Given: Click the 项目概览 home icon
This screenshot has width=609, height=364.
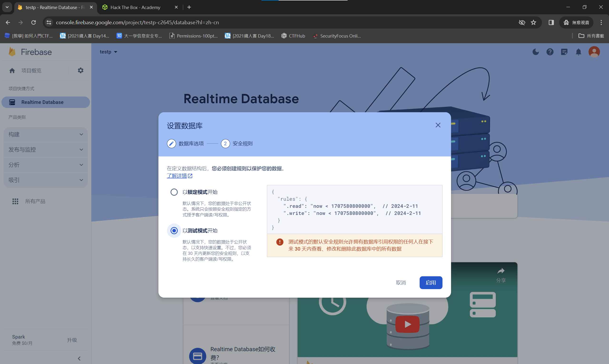Looking at the screenshot, I should [x=12, y=71].
